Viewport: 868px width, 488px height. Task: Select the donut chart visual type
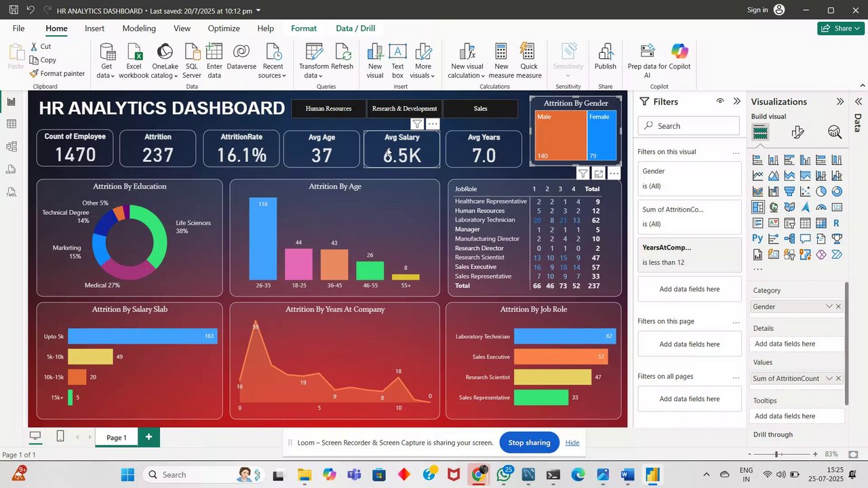[x=837, y=192]
